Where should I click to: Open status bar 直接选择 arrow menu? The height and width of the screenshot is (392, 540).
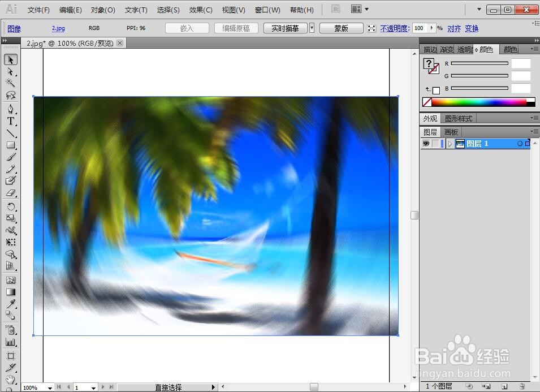pos(213,387)
